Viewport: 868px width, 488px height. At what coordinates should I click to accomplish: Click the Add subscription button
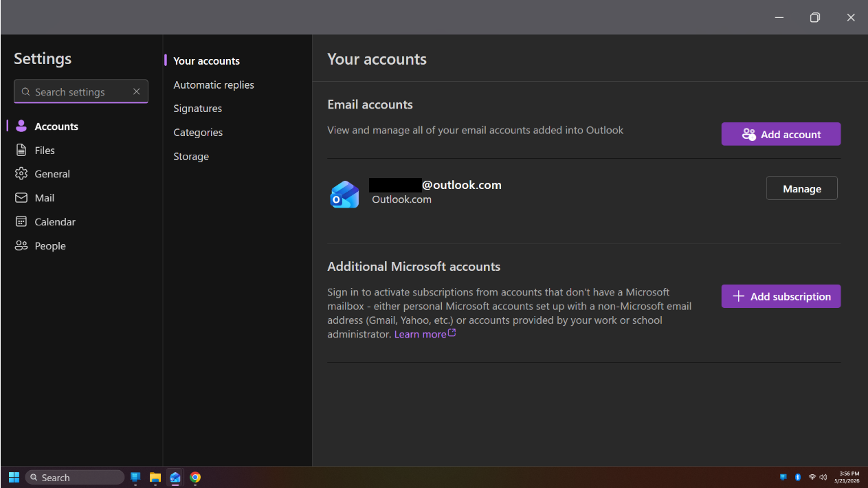coord(781,296)
